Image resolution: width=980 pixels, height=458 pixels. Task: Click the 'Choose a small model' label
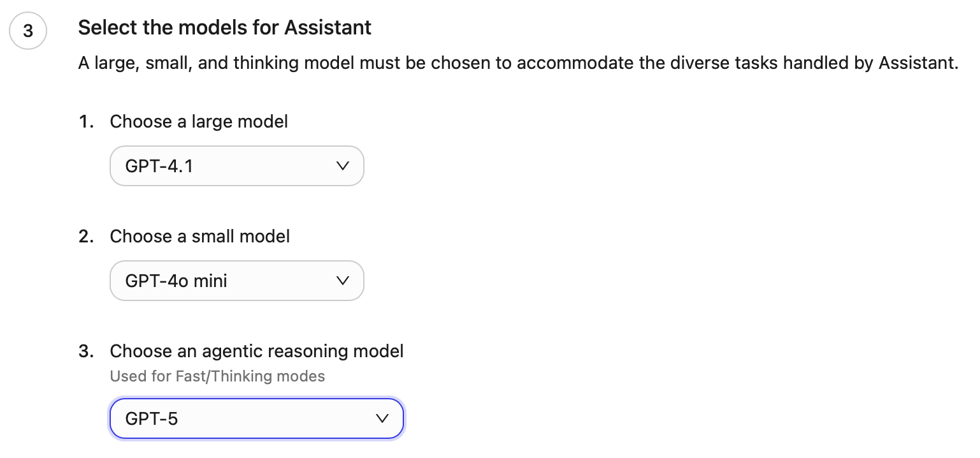pyautogui.click(x=199, y=236)
